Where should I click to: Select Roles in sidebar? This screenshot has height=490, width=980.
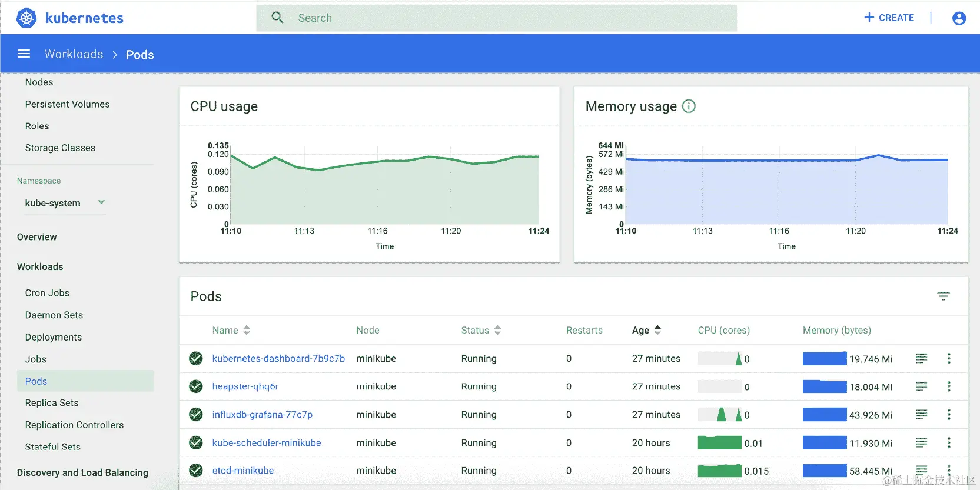click(x=37, y=126)
